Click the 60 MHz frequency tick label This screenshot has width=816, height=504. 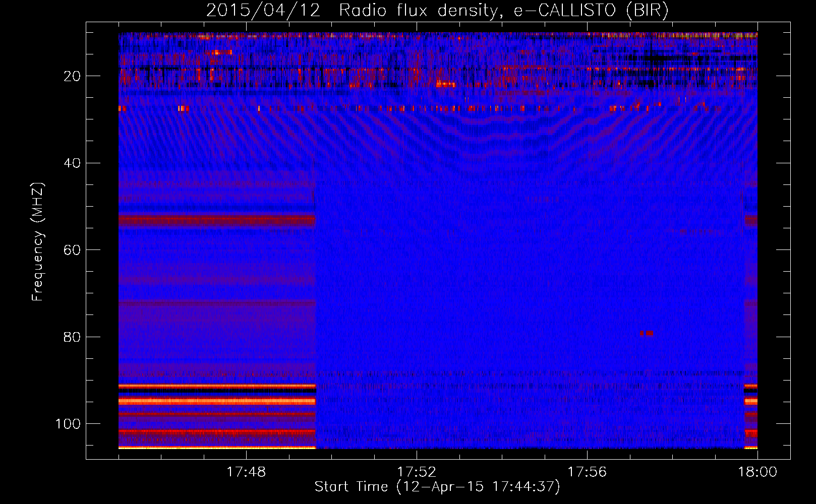(72, 250)
